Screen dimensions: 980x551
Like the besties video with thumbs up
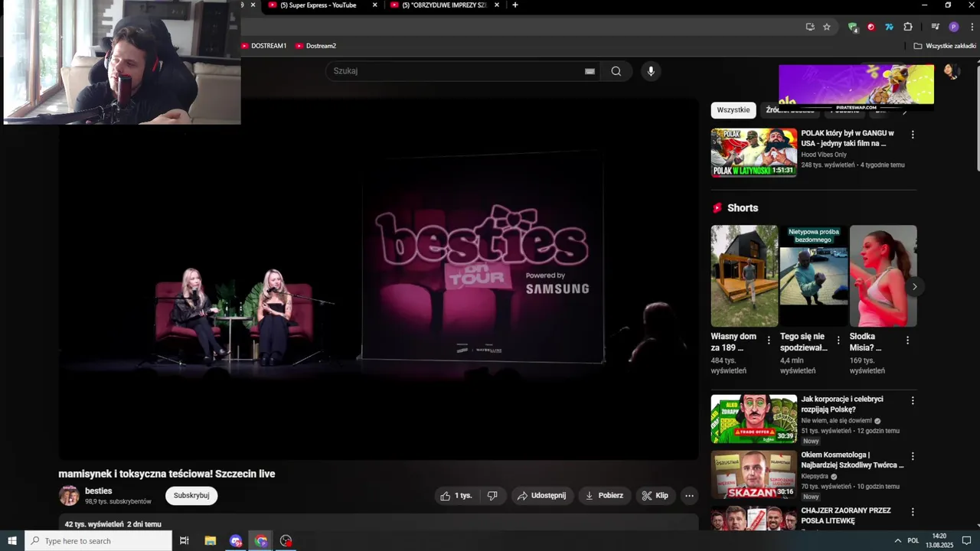tap(456, 496)
